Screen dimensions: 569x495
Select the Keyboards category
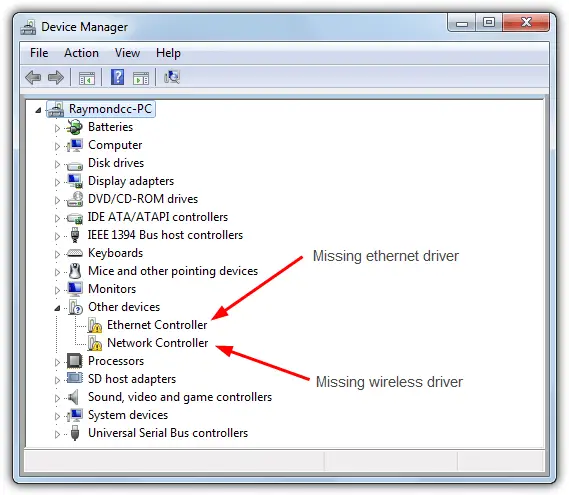[x=115, y=253]
